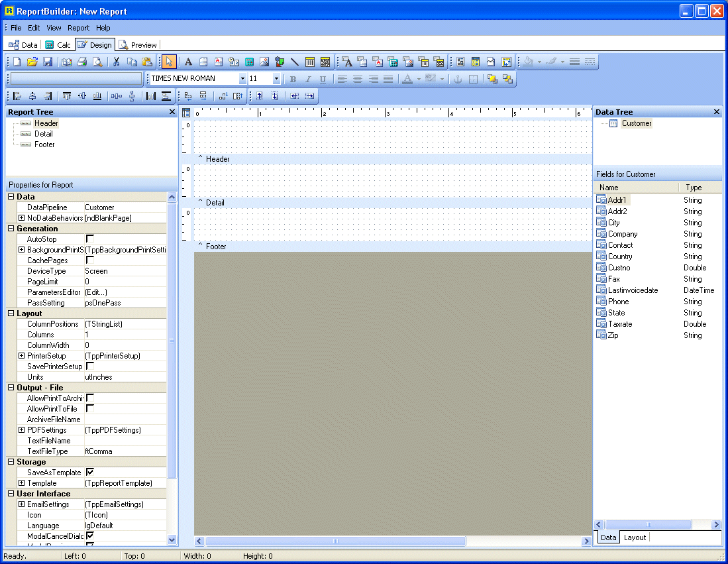The image size is (728, 564).
Task: Toggle the AllowPrintToFile checkbox
Action: (x=90, y=408)
